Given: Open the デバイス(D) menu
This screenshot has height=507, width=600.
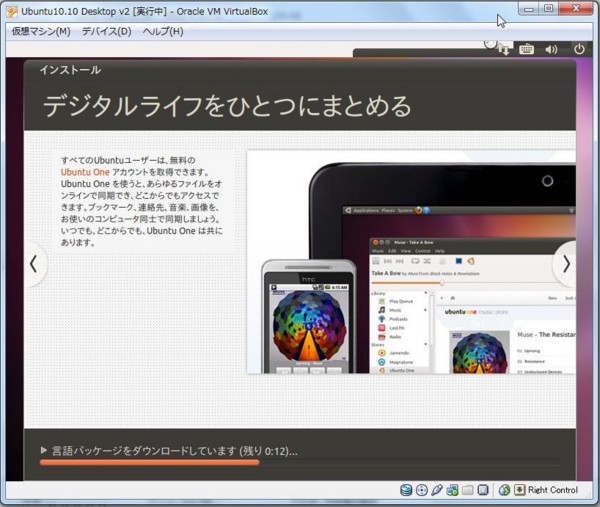Looking at the screenshot, I should pyautogui.click(x=106, y=31).
